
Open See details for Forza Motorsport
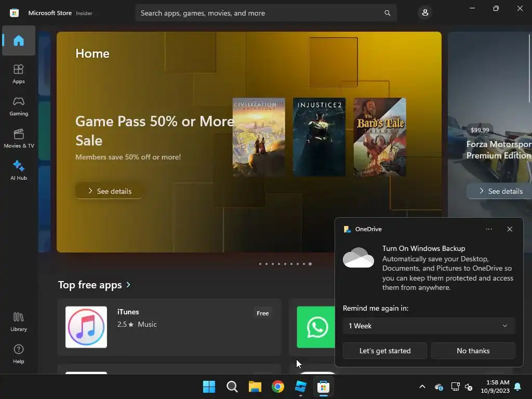(x=499, y=191)
